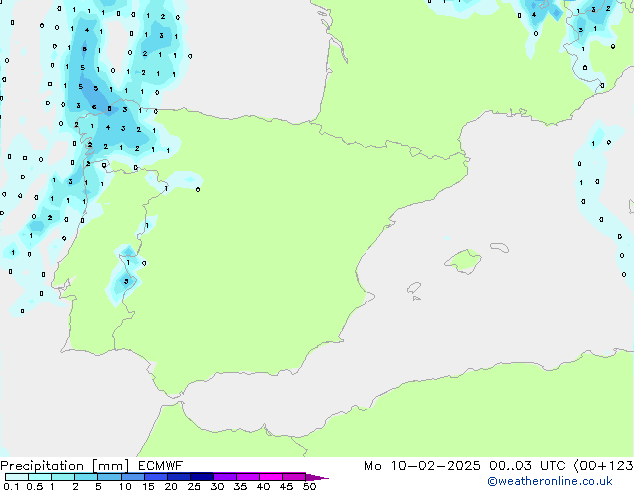Click the legend value "45"
The width and height of the screenshot is (634, 490).
tap(286, 486)
